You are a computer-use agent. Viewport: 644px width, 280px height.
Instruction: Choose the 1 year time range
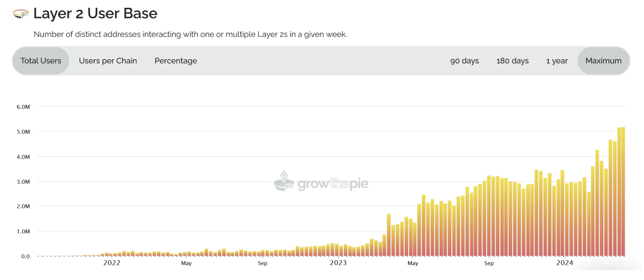tap(557, 61)
